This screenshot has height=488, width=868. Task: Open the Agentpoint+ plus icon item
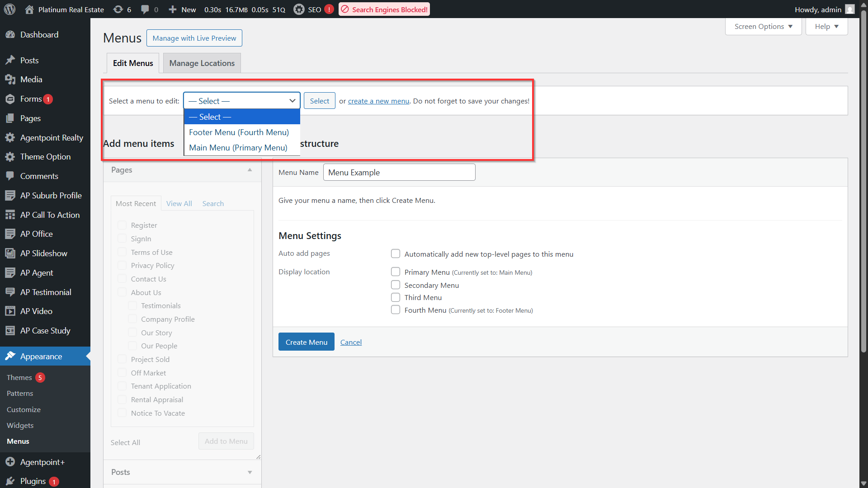10,462
